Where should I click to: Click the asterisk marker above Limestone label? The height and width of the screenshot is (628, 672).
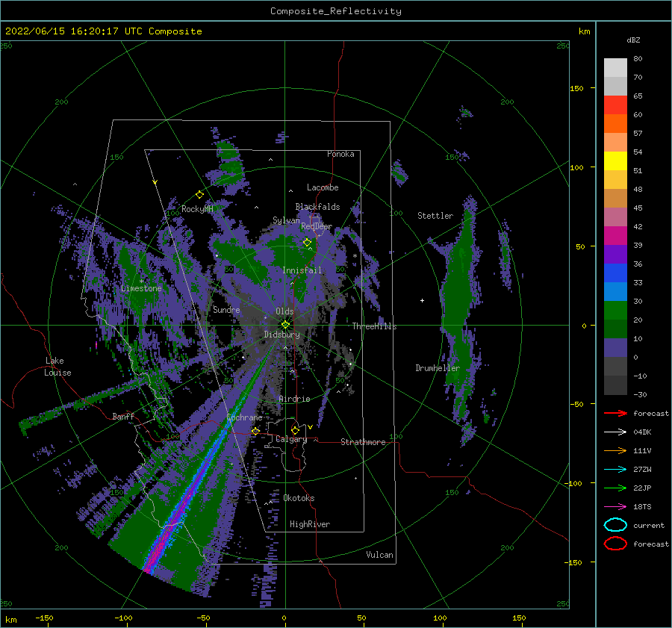point(142,282)
